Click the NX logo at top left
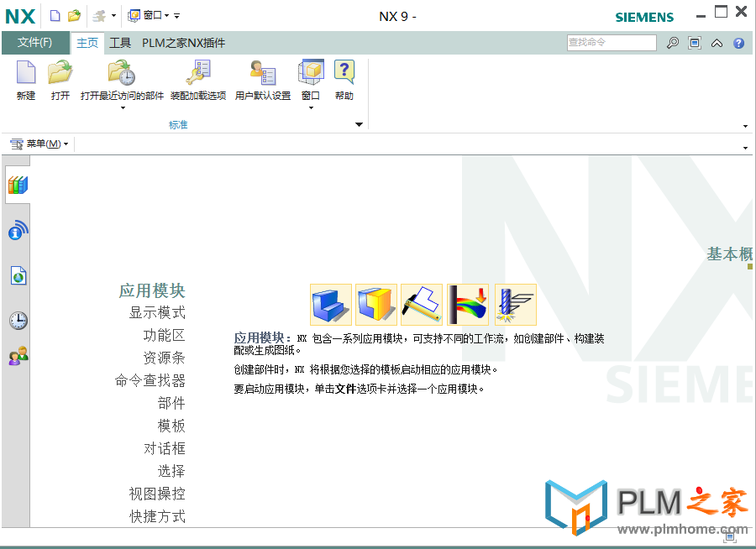 (x=20, y=16)
